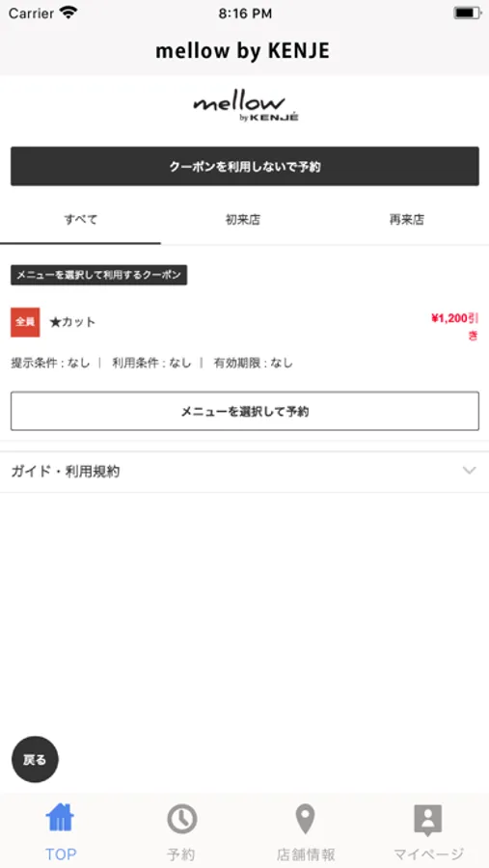
Task: Tap the round 戻る back button
Action: pyautogui.click(x=35, y=760)
